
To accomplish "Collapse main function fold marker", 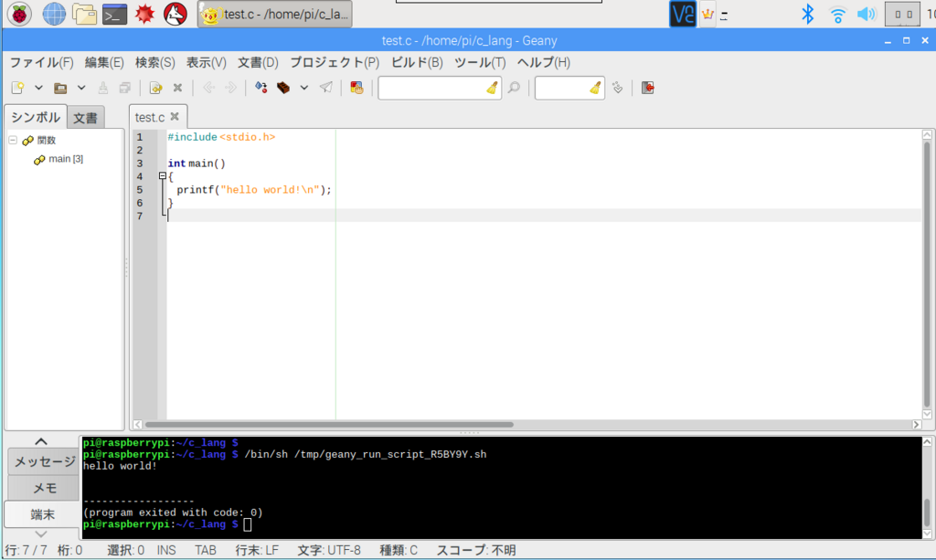I will 163,176.
